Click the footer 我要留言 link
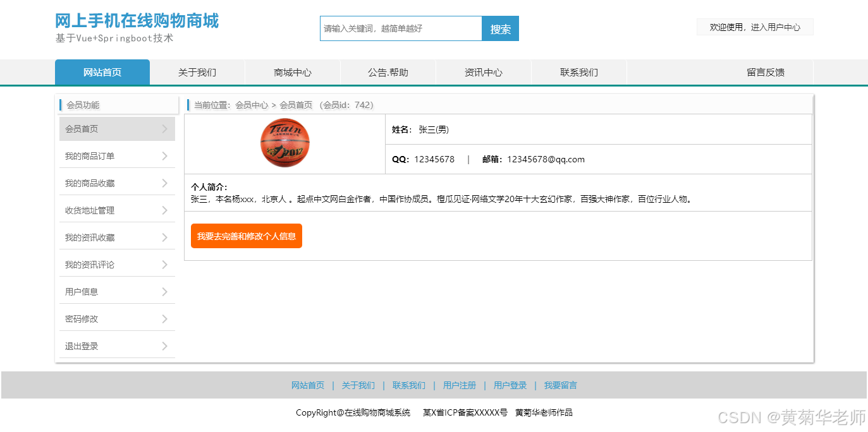 click(x=561, y=385)
